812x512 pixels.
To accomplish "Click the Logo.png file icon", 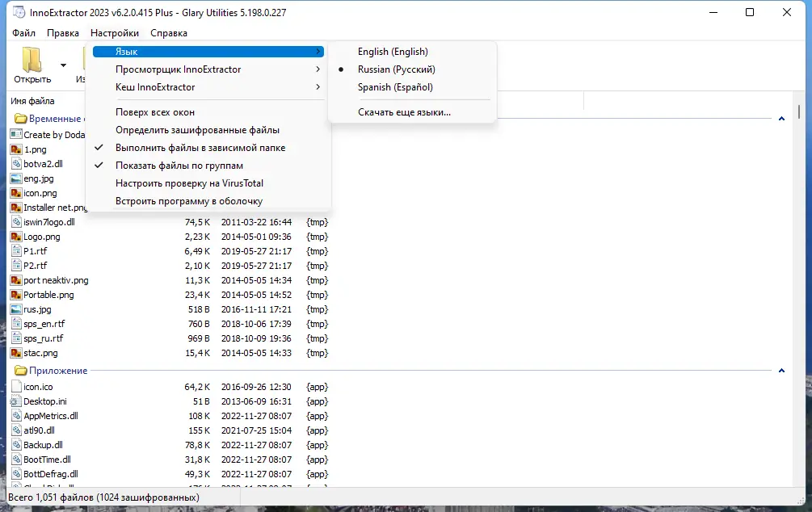I will coord(16,237).
